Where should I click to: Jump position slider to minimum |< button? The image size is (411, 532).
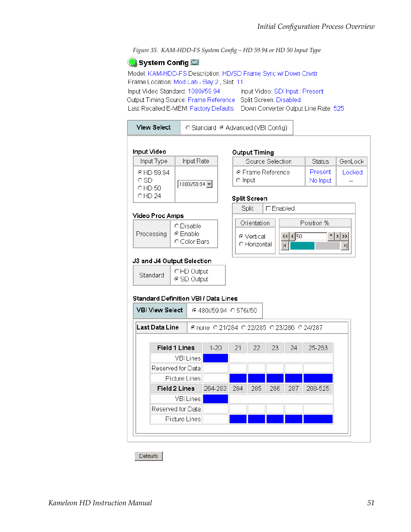(285, 246)
